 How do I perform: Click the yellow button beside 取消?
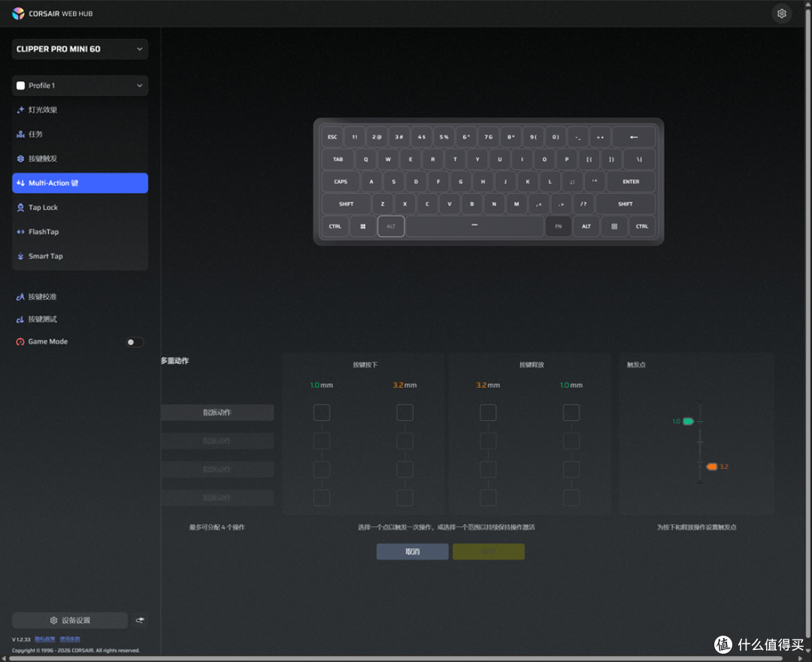point(489,552)
